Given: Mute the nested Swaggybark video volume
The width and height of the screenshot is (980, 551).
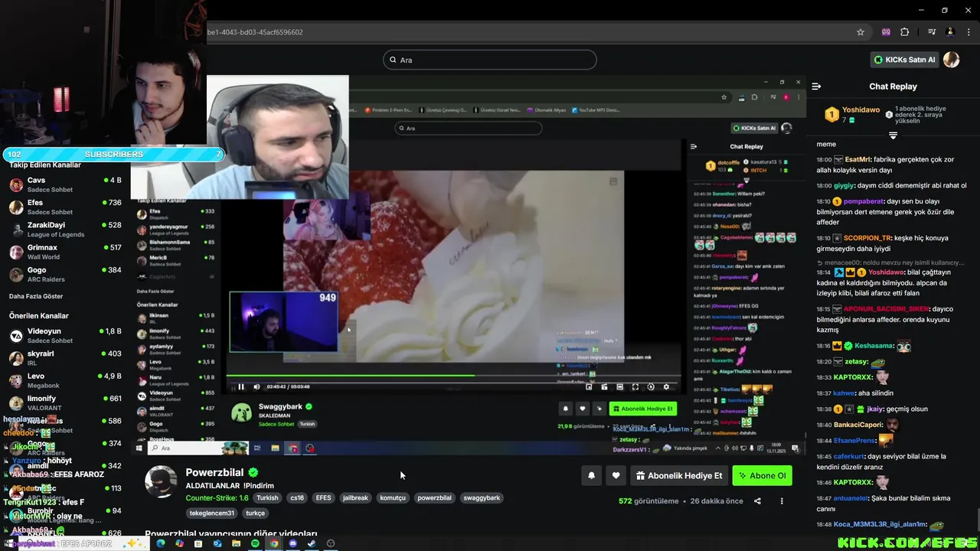Looking at the screenshot, I should [x=256, y=386].
